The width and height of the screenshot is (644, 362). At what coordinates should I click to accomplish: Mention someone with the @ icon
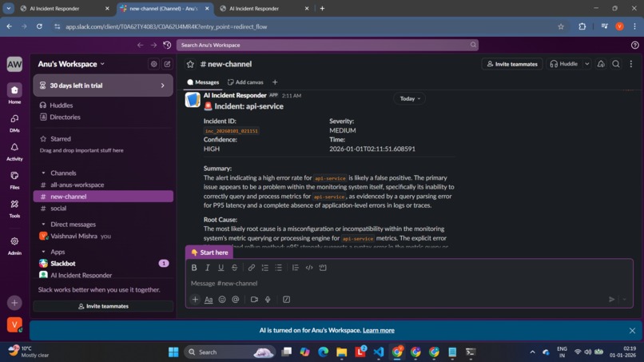[x=236, y=300]
